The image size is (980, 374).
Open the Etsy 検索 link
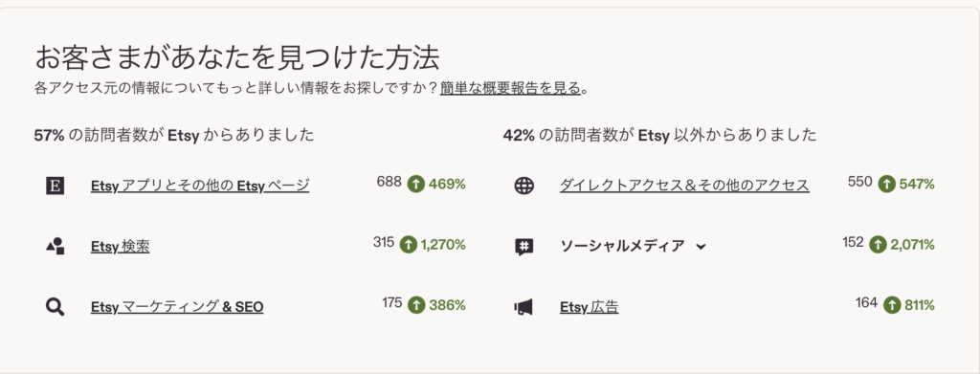120,247
